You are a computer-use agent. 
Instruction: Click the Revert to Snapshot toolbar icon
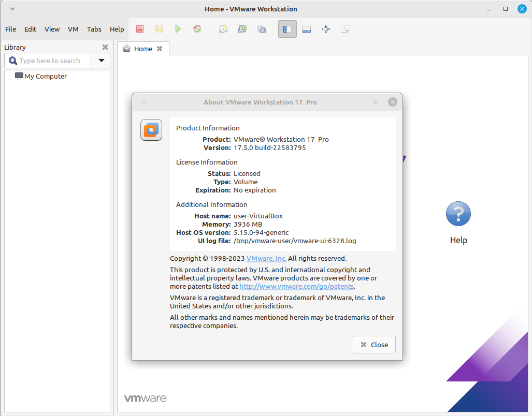[x=242, y=29]
